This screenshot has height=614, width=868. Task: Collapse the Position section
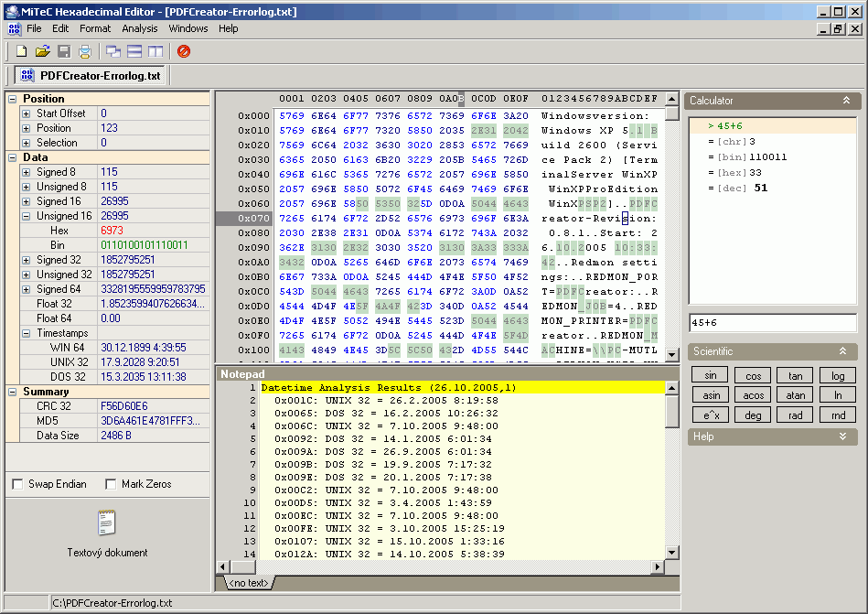13,99
